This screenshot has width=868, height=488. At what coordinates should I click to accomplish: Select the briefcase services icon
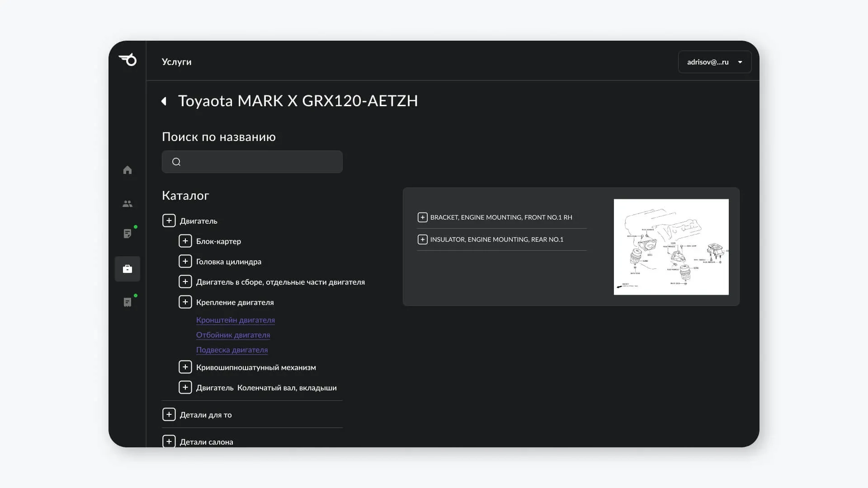(x=127, y=269)
